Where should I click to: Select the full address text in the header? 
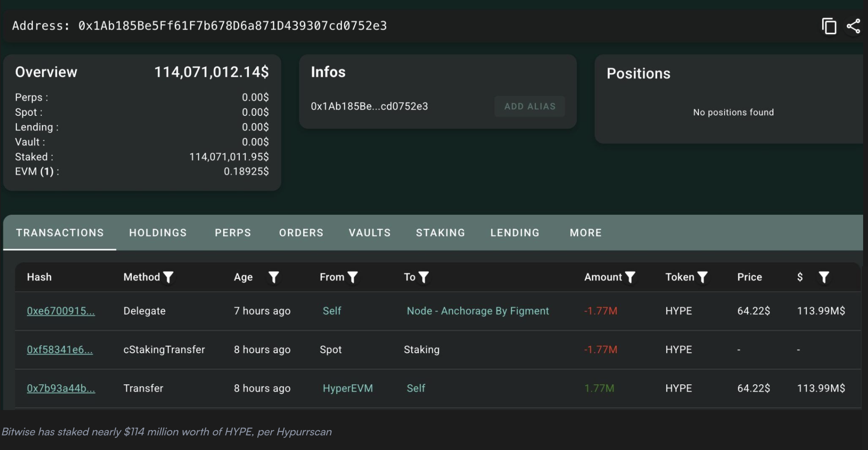(233, 26)
